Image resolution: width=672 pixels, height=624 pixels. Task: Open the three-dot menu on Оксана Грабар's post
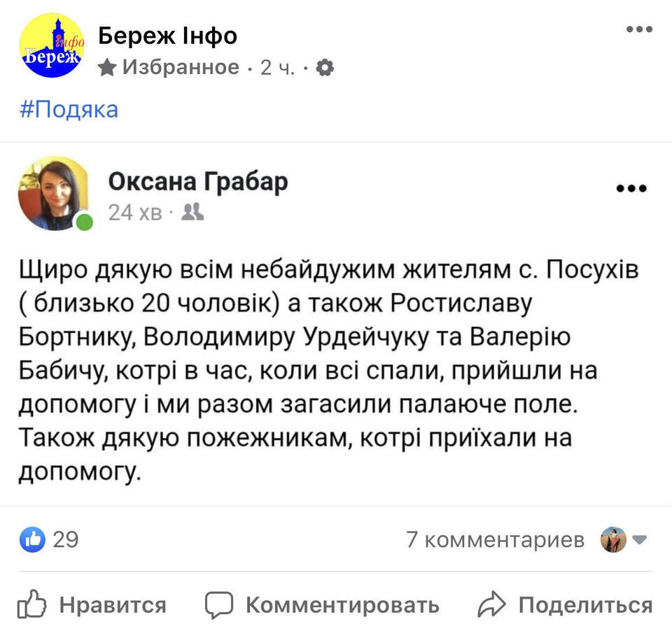[x=631, y=188]
